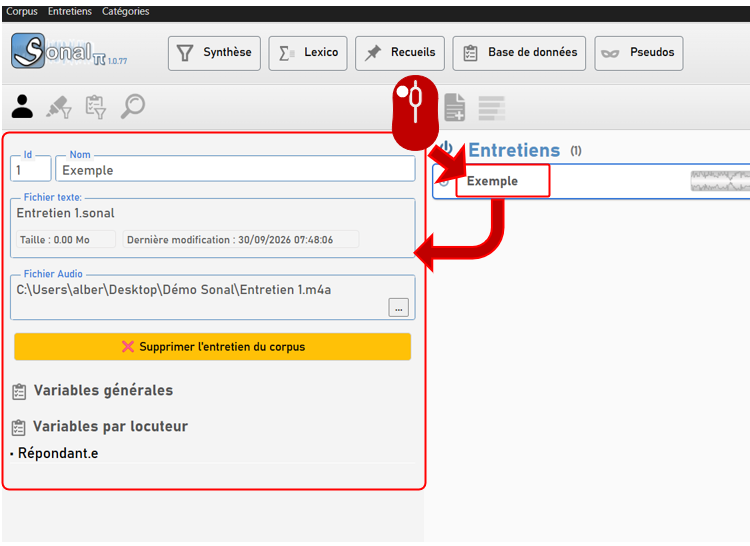
Task: Select the highlighter filter icon
Action: 59,107
